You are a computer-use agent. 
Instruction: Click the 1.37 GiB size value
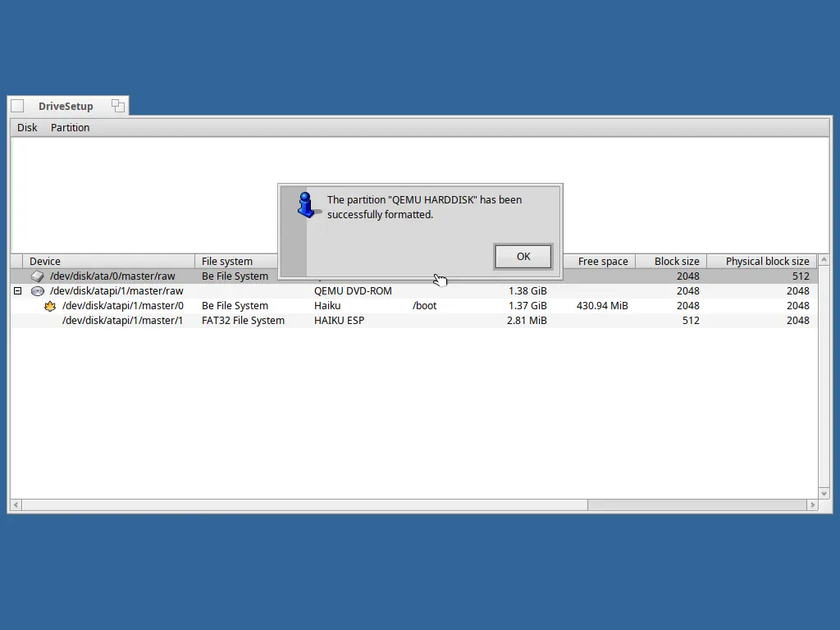527,306
